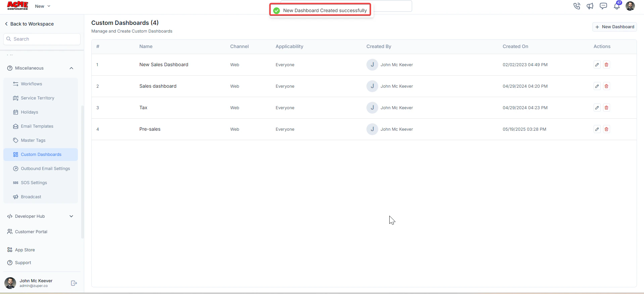Focus the sidebar Search field
644x294 pixels.
pos(42,39)
